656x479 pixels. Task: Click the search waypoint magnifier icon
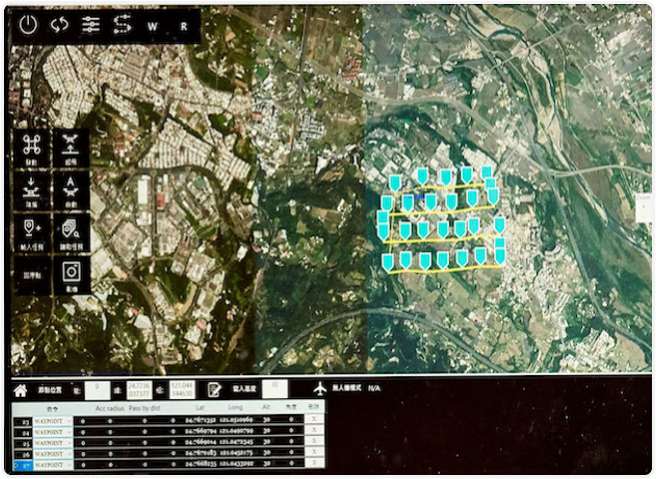[x=70, y=230]
